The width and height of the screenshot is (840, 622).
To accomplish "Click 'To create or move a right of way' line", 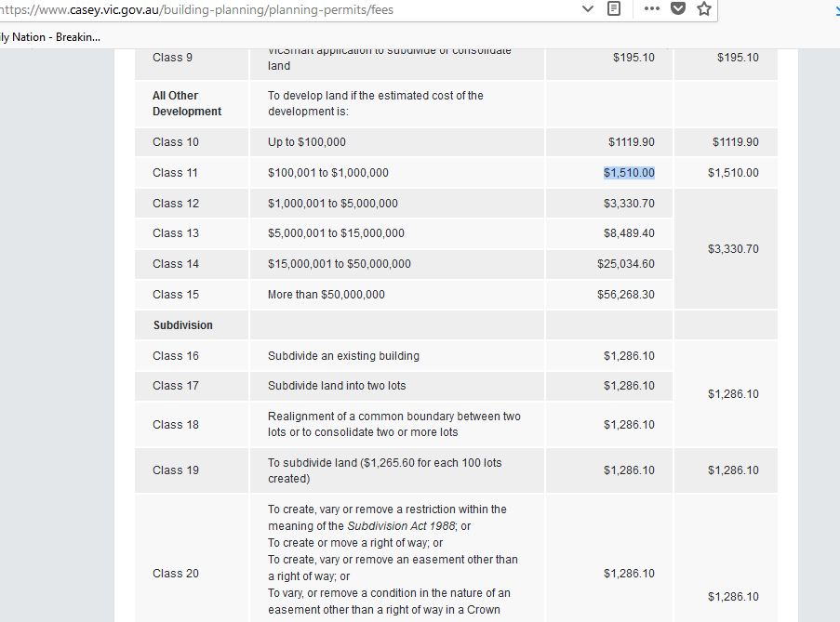I will (355, 543).
